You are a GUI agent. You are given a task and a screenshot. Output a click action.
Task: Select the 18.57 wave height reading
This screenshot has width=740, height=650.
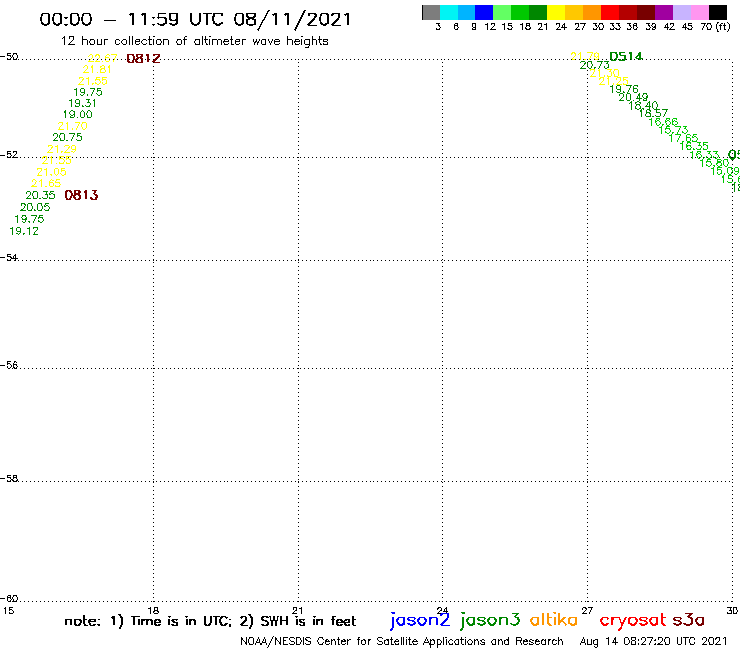click(653, 113)
